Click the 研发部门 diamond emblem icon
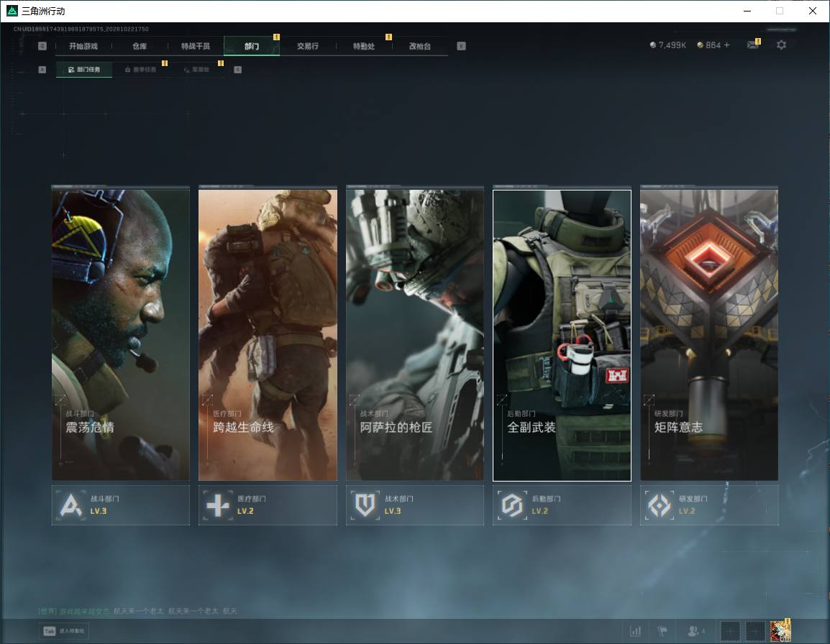 coord(659,505)
